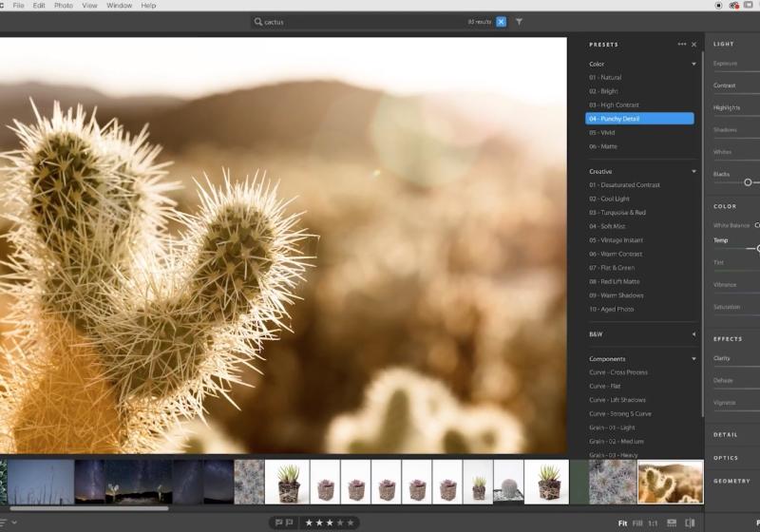The width and height of the screenshot is (760, 532).
Task: Open the search filter funnel icon
Action: point(519,22)
